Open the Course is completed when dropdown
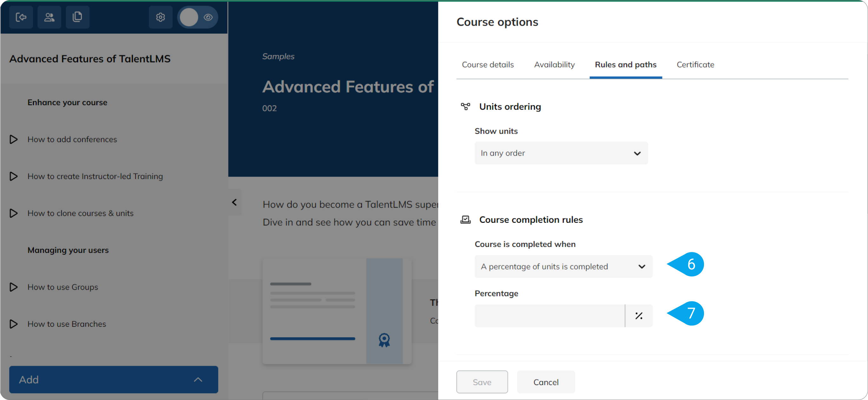The height and width of the screenshot is (400, 868). click(x=563, y=266)
